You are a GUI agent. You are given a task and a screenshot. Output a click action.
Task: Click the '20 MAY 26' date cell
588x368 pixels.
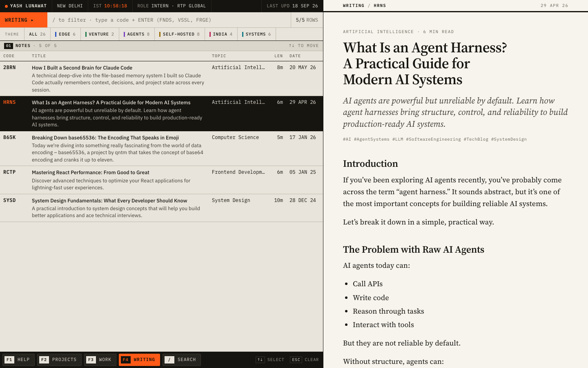(303, 67)
